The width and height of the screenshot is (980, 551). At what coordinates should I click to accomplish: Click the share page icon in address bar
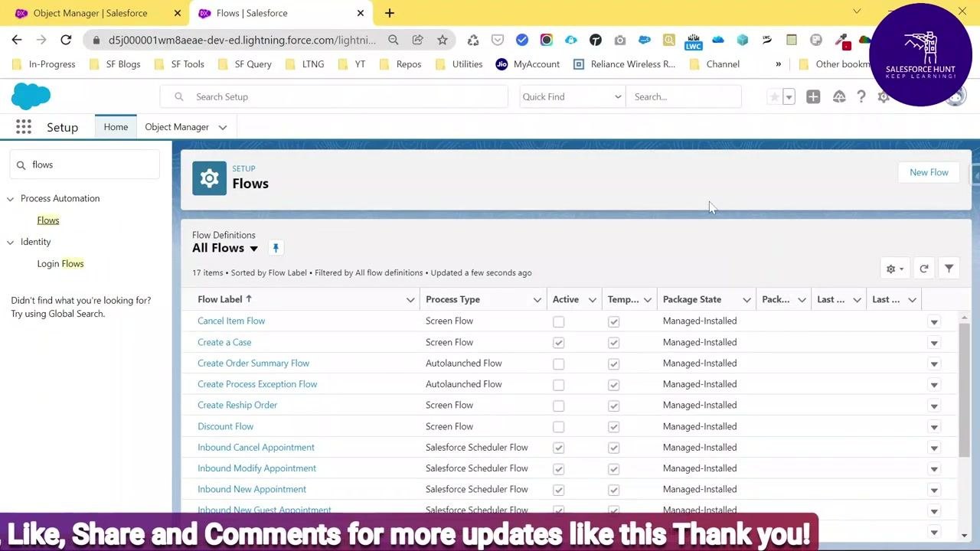point(417,40)
